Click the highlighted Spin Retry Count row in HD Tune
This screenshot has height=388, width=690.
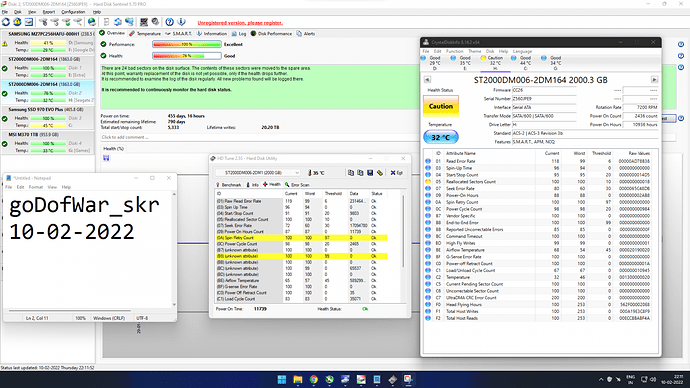pos(301,238)
